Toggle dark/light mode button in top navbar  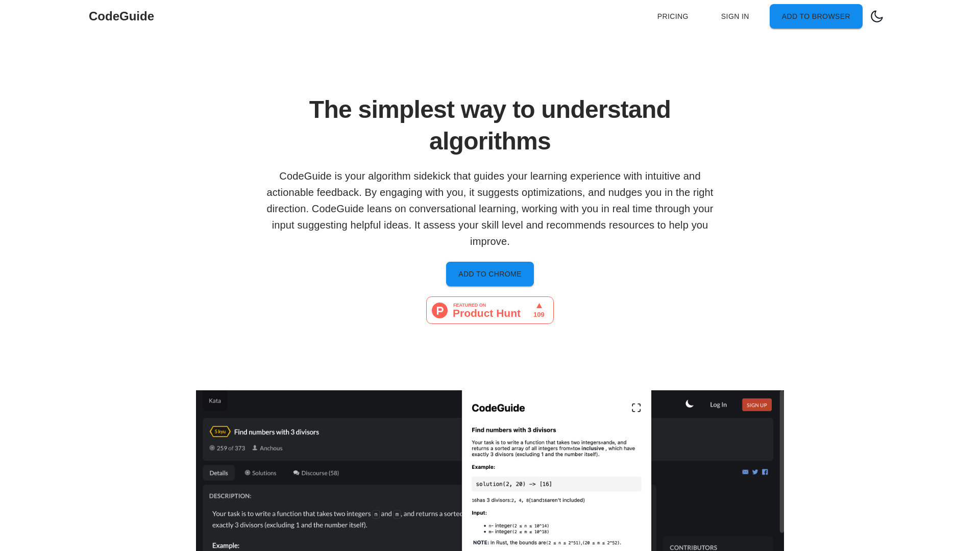coord(877,16)
